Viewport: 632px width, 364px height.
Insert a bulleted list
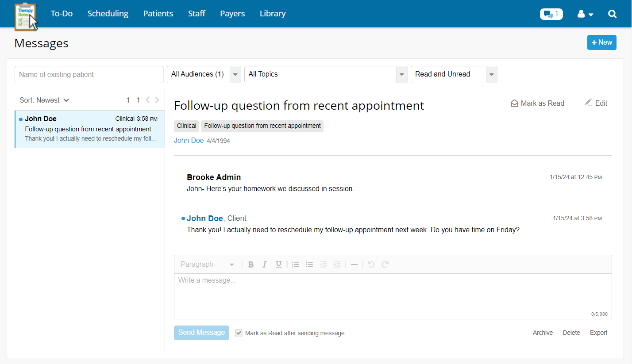click(309, 264)
